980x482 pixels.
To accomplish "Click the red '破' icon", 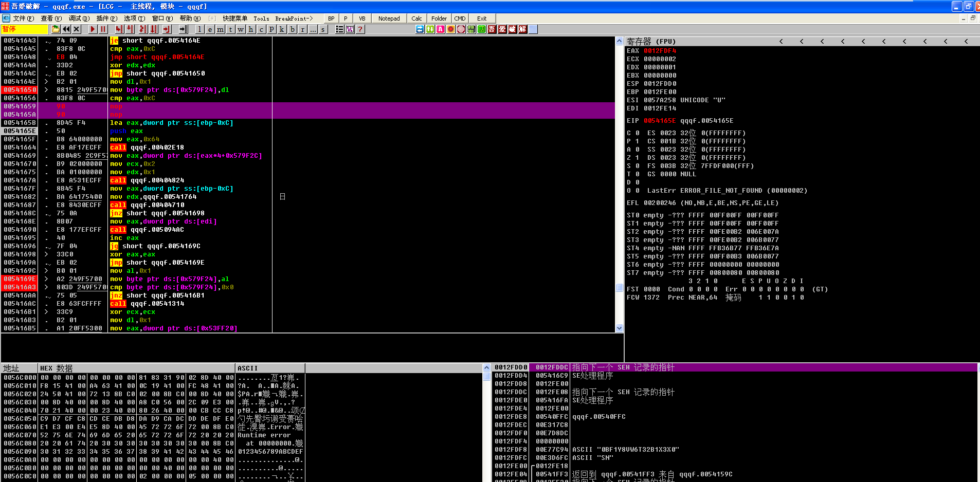I will click(513, 29).
